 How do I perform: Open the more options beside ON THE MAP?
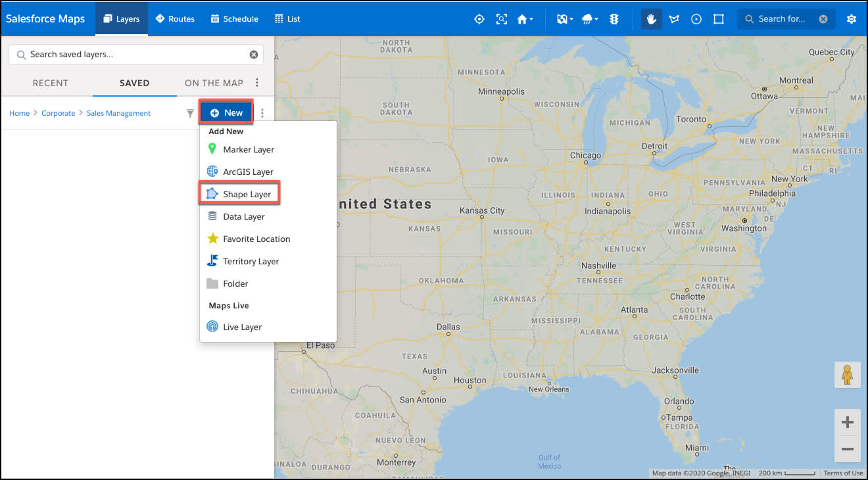click(x=257, y=83)
